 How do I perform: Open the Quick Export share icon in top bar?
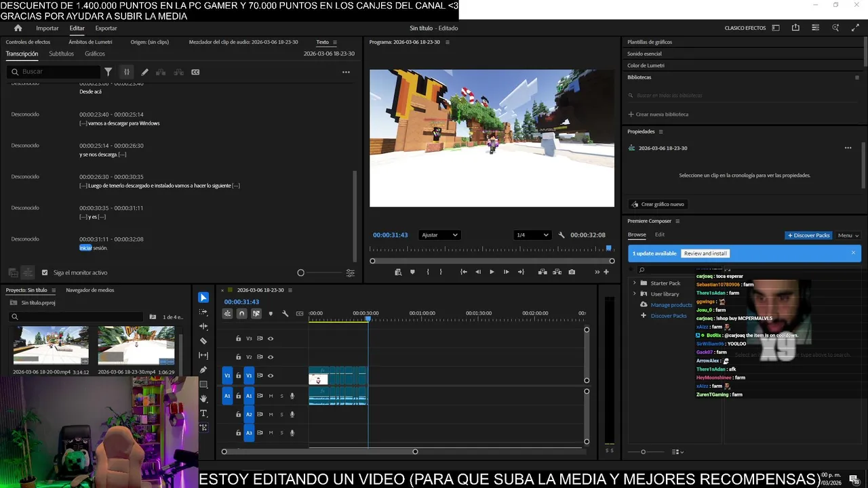click(795, 28)
